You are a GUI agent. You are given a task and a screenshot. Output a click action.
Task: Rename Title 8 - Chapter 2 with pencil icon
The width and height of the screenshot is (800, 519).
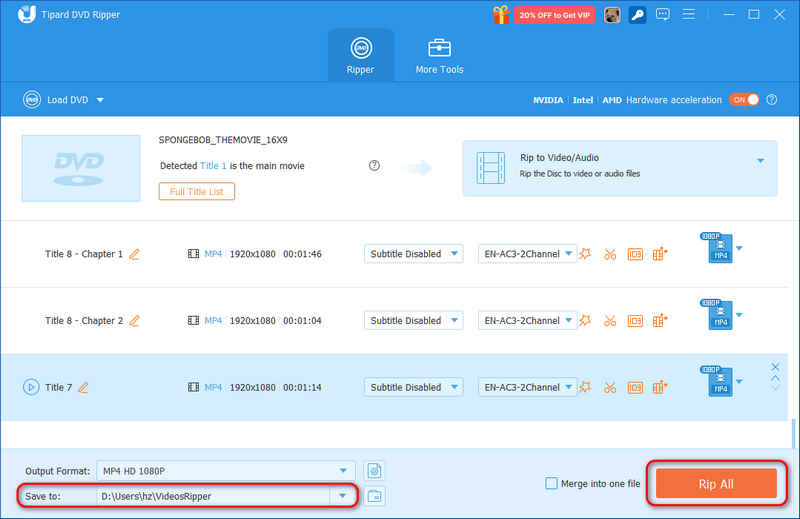pyautogui.click(x=134, y=321)
